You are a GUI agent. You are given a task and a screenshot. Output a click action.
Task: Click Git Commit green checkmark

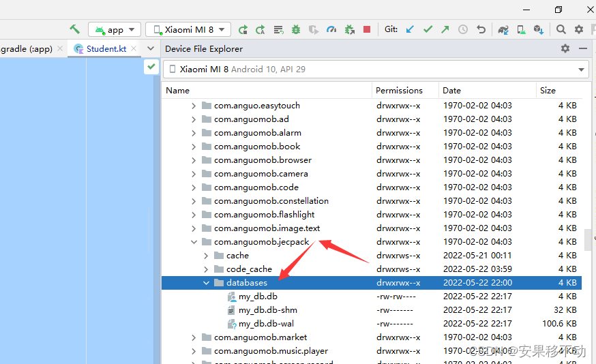point(428,29)
